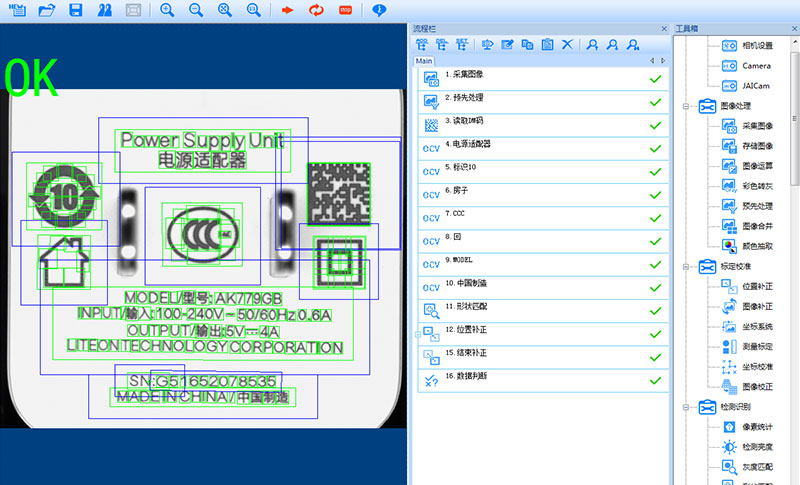
Task: Click the Zoom in magnifier icon
Action: [x=167, y=10]
